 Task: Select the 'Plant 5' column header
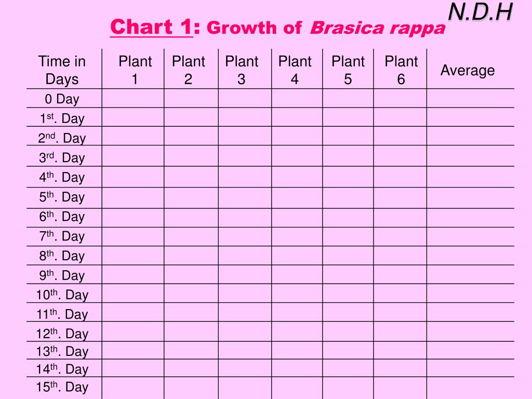point(348,70)
